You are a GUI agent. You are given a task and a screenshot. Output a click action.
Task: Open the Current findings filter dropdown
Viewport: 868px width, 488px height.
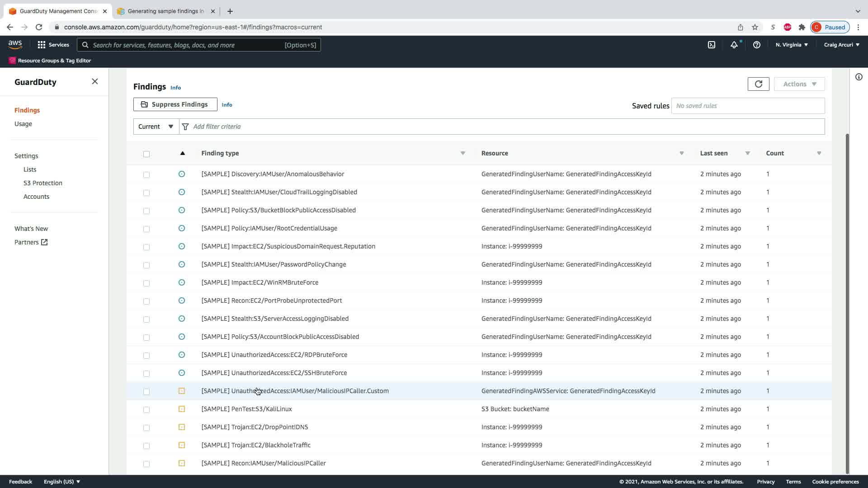pyautogui.click(x=156, y=127)
